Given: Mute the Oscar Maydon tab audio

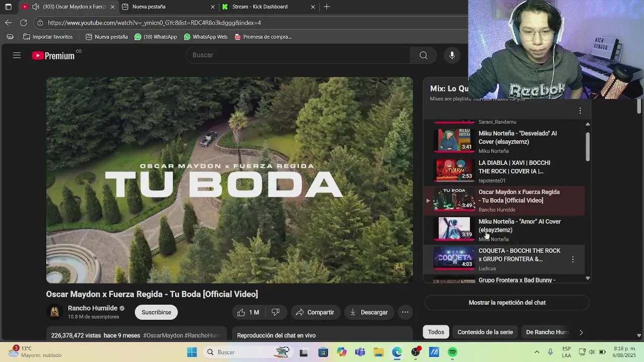Looking at the screenshot, I should pyautogui.click(x=35, y=7).
